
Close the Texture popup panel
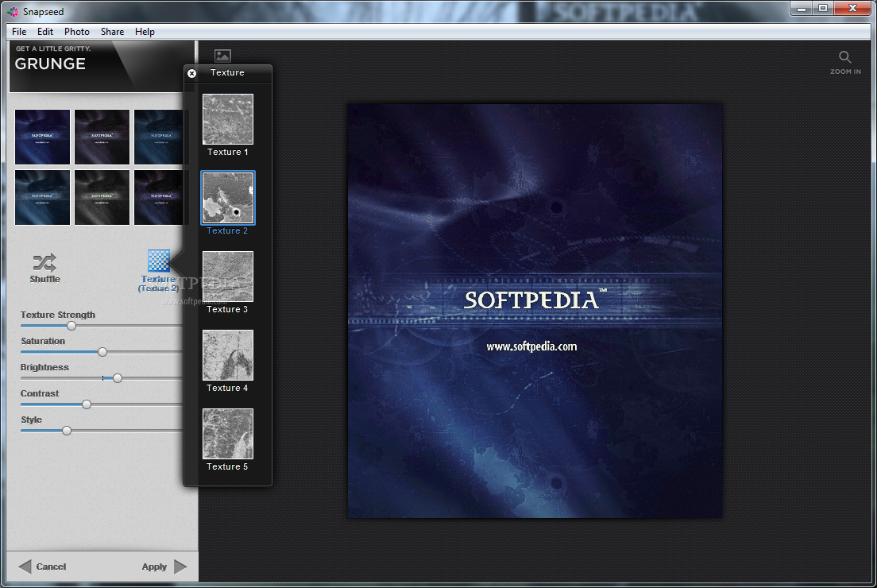[x=192, y=73]
